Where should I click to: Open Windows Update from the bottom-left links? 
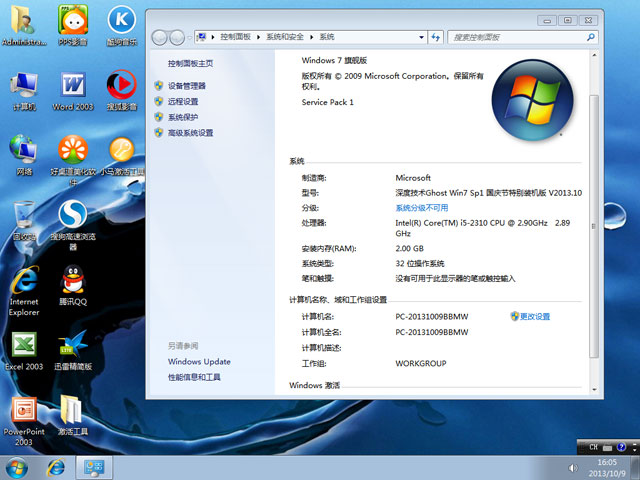coord(199,362)
